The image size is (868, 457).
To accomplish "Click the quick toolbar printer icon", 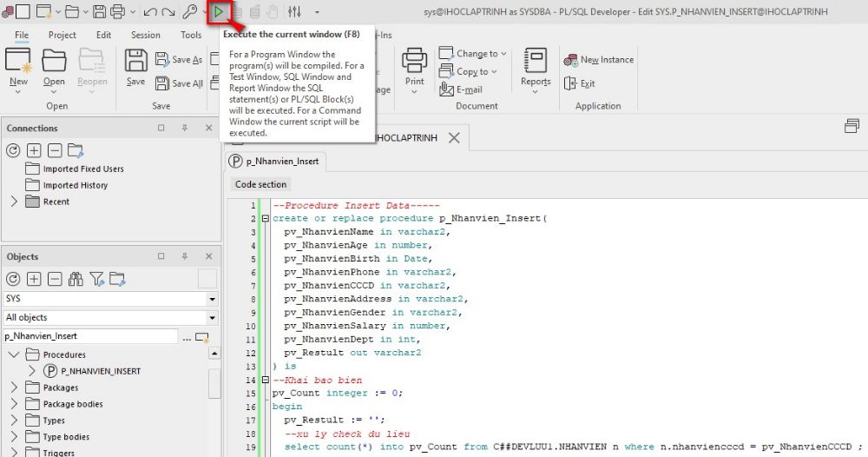I will [x=117, y=11].
